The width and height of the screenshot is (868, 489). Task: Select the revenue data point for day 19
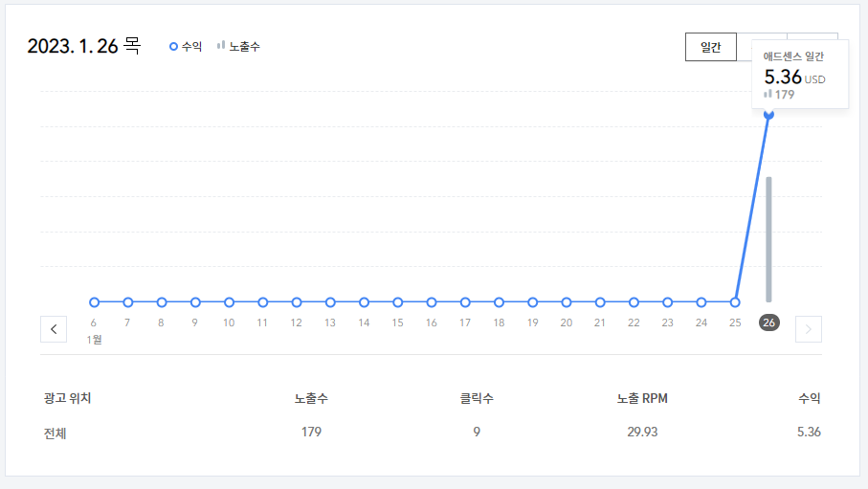point(532,302)
